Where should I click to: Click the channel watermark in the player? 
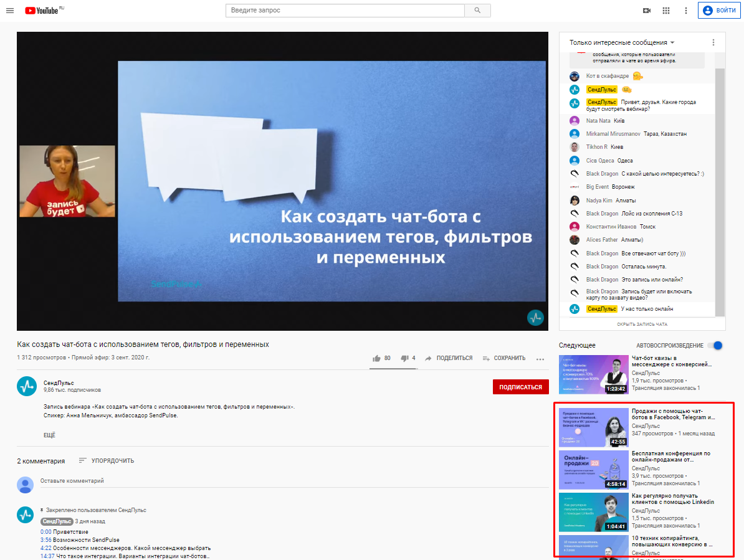(535, 317)
